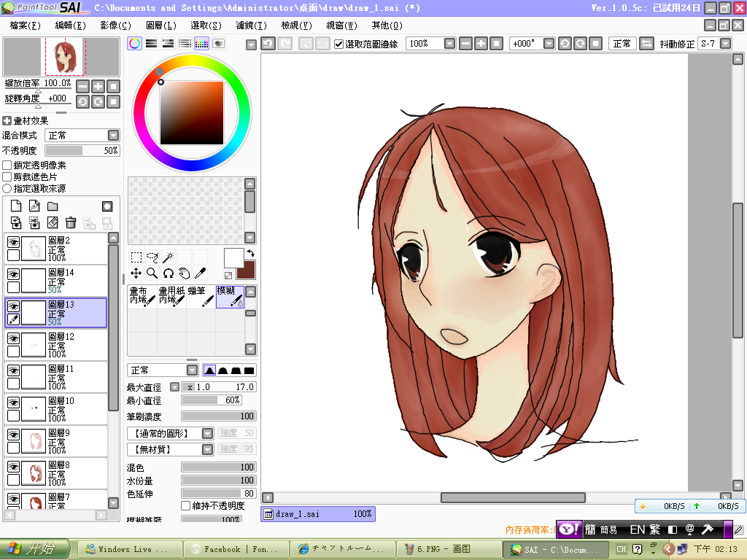The image size is (747, 560).
Task: Enable 維持不透明度 checkbox
Action: click(x=186, y=506)
